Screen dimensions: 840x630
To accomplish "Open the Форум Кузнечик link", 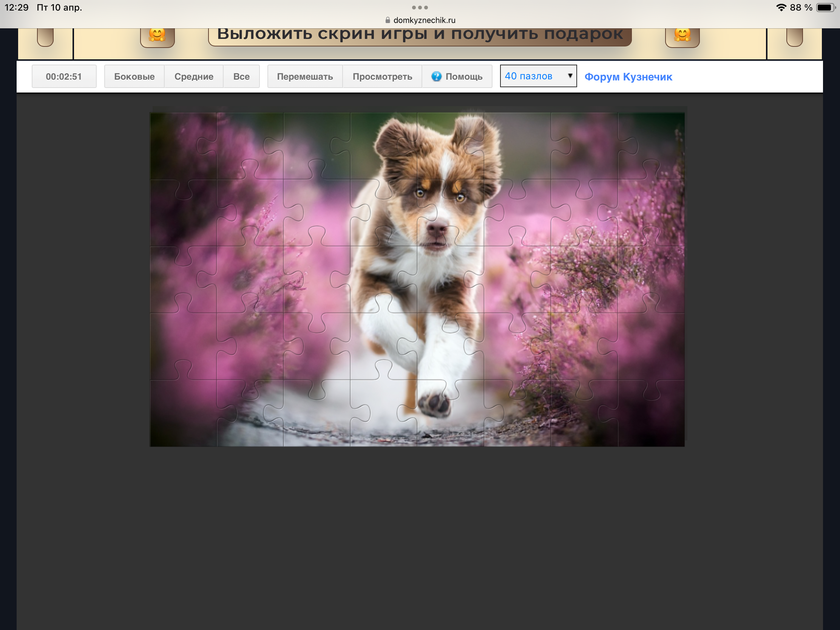I will (628, 77).
